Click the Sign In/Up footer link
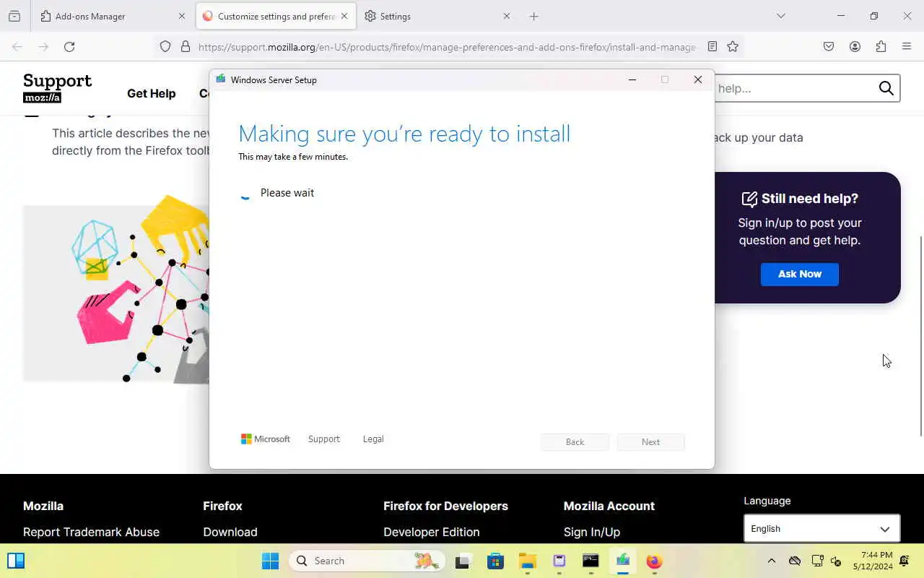The height and width of the screenshot is (578, 924). (x=592, y=532)
